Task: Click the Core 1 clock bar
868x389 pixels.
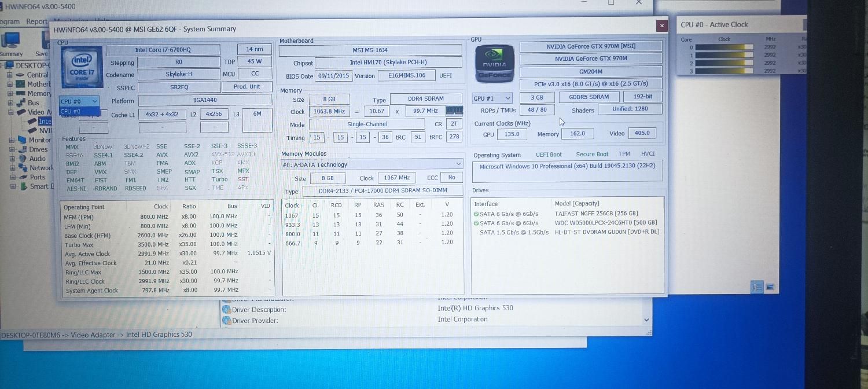Action: point(724,55)
